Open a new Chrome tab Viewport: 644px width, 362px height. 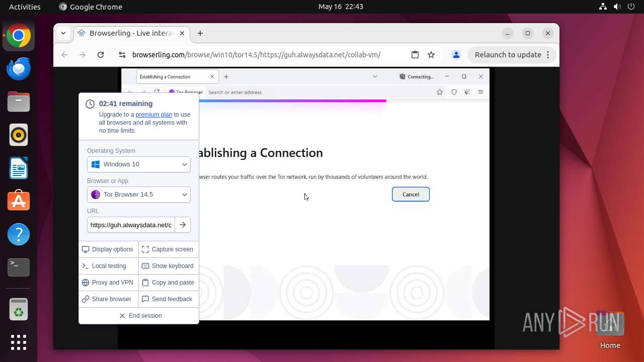(x=200, y=33)
